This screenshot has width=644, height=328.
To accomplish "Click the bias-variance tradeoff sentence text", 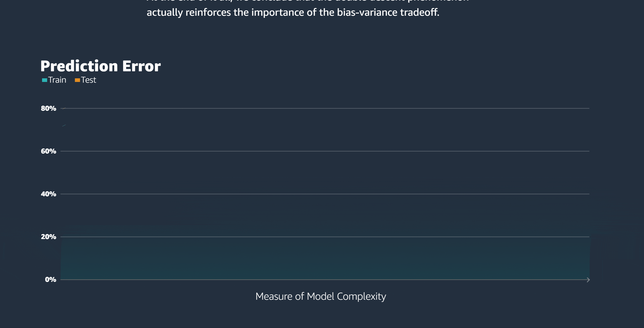I will 293,12.
